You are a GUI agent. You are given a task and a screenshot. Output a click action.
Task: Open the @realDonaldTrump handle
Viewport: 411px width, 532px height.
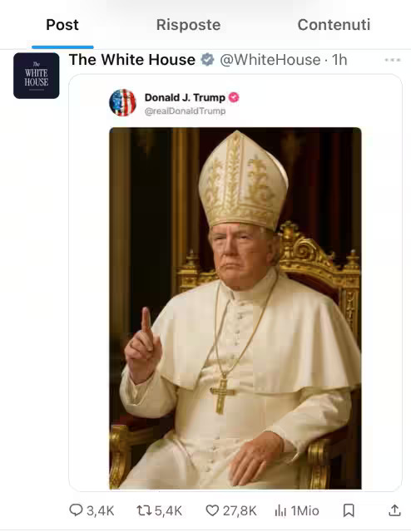click(x=186, y=111)
